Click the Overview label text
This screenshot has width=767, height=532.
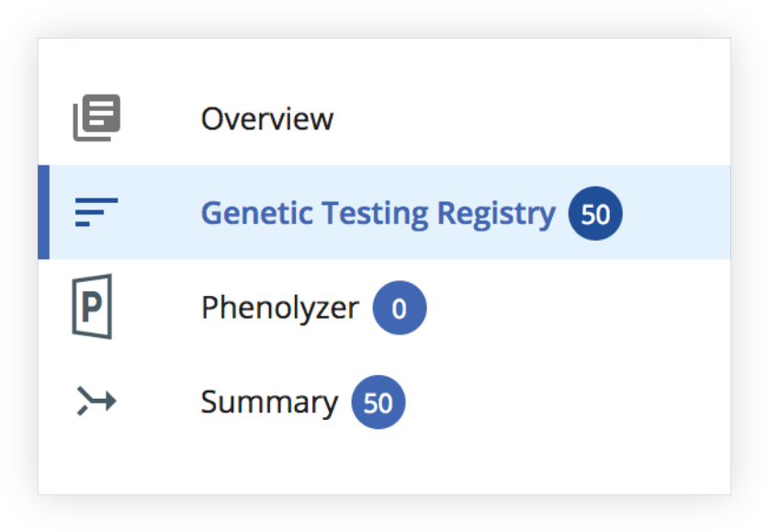tap(266, 118)
